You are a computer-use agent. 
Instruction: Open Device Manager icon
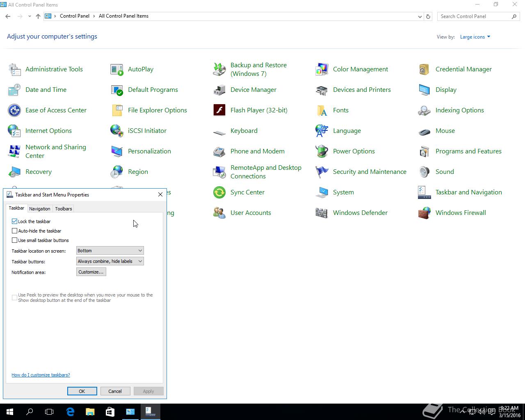pyautogui.click(x=219, y=90)
